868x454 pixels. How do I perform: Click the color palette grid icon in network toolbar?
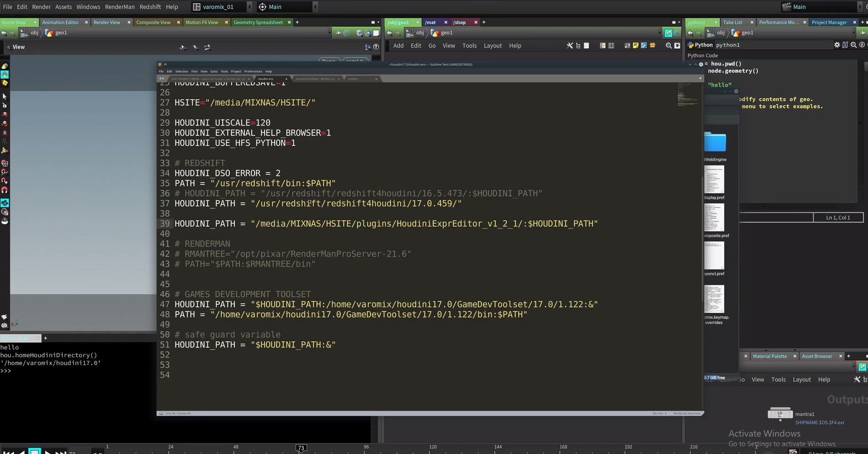pyautogui.click(x=603, y=45)
